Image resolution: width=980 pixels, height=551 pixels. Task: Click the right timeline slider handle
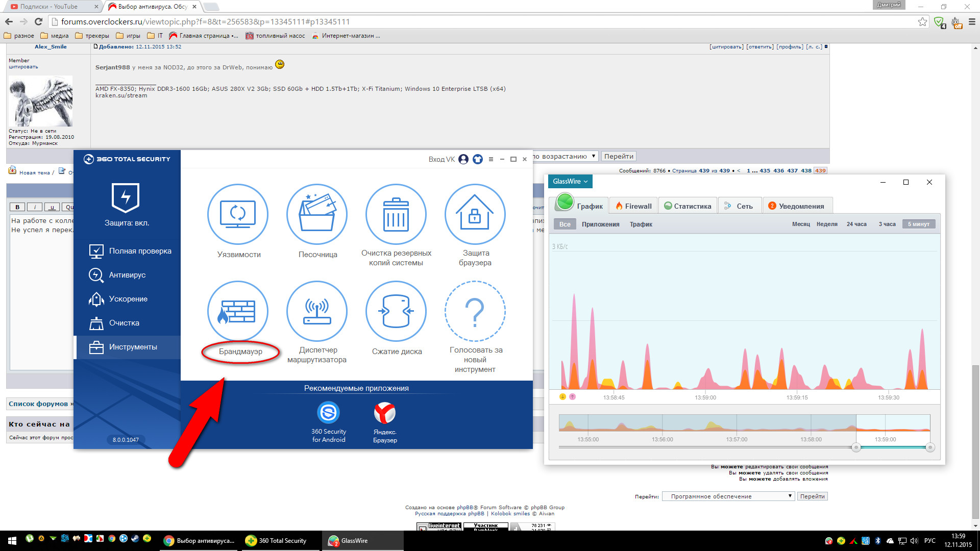pos(930,447)
